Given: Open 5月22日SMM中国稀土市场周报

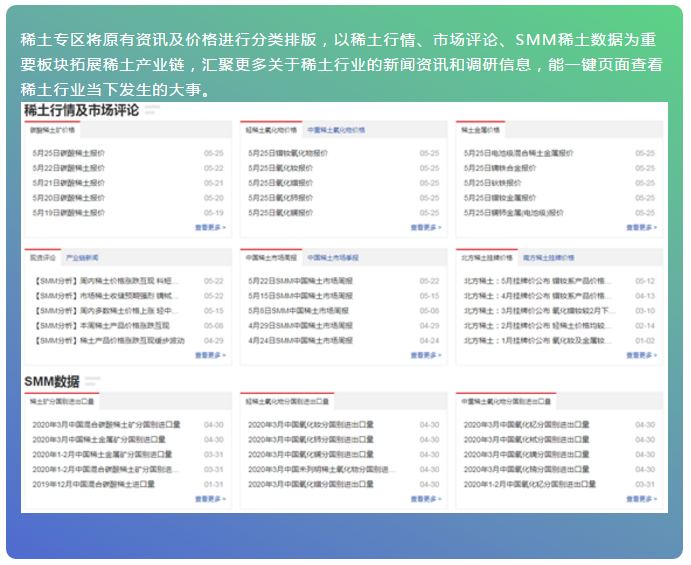Looking at the screenshot, I should (300, 281).
